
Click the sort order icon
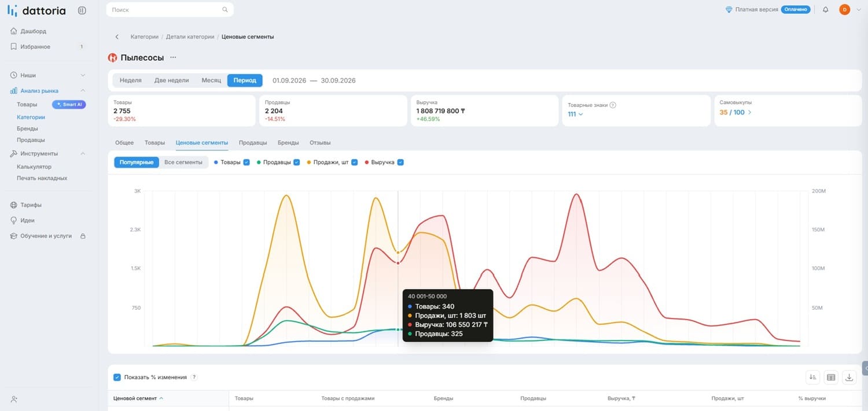[813, 377]
